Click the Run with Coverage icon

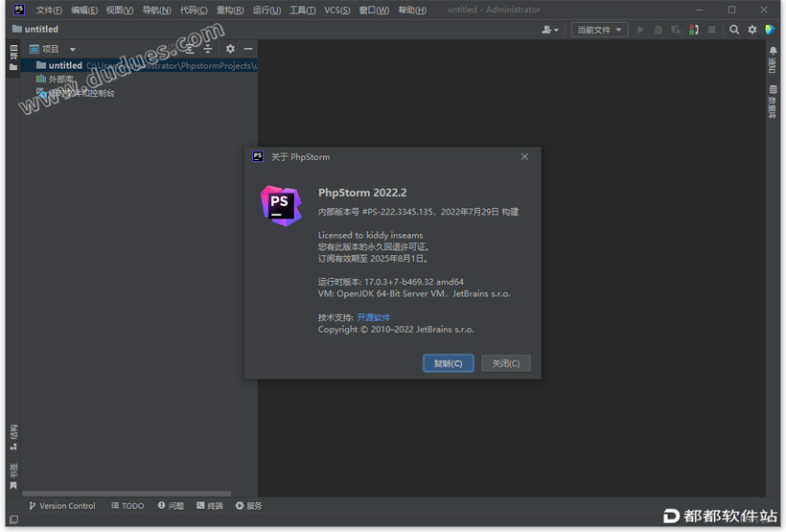point(676,30)
